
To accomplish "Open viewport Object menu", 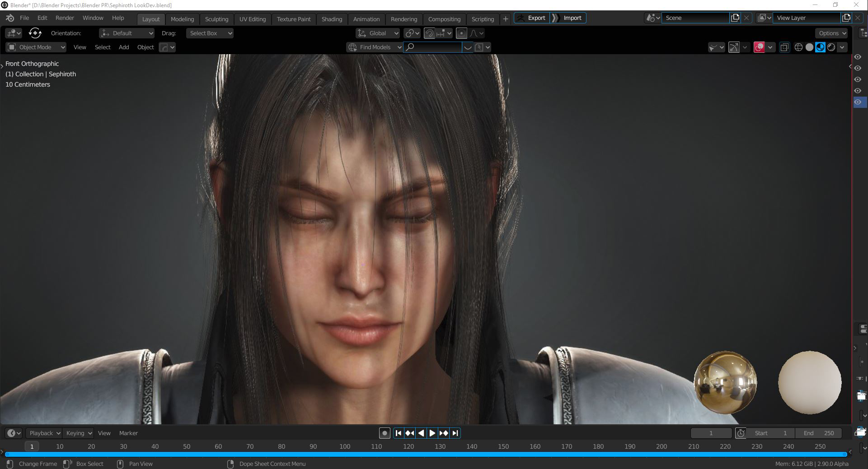I will pos(145,47).
